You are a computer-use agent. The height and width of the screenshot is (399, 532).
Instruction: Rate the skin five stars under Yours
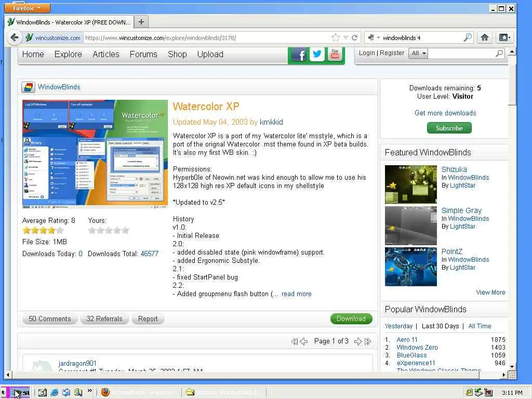coord(125,231)
